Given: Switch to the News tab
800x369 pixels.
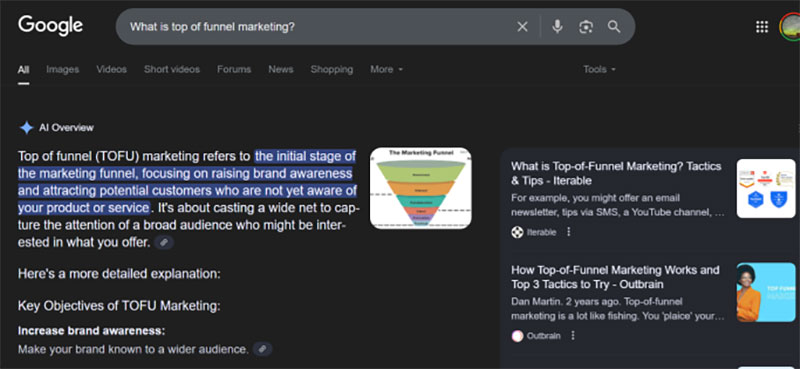Looking at the screenshot, I should [x=281, y=69].
